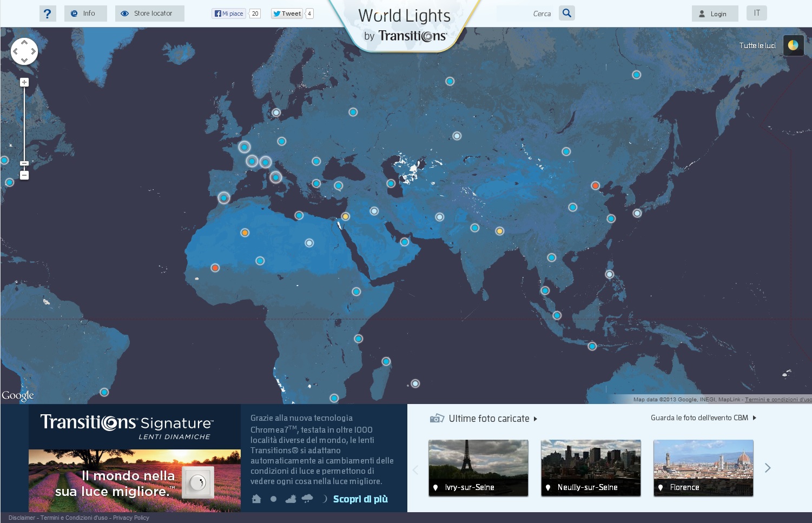Toggle the Tutte le luci light filter icon
812x523 pixels.
794,45
